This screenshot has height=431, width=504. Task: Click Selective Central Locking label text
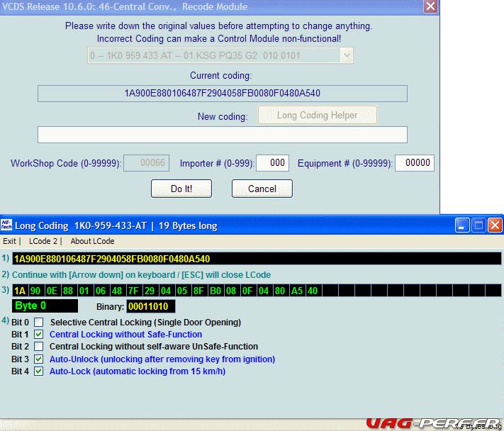click(145, 323)
